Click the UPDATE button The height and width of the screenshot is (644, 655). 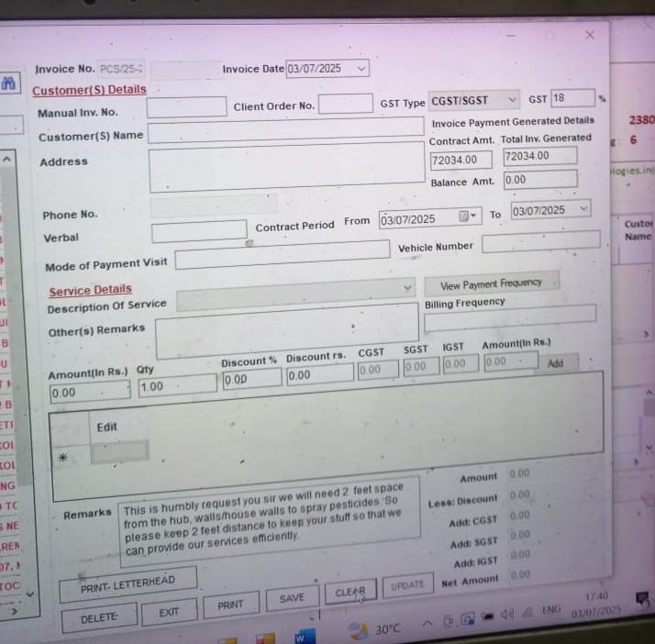(x=407, y=585)
